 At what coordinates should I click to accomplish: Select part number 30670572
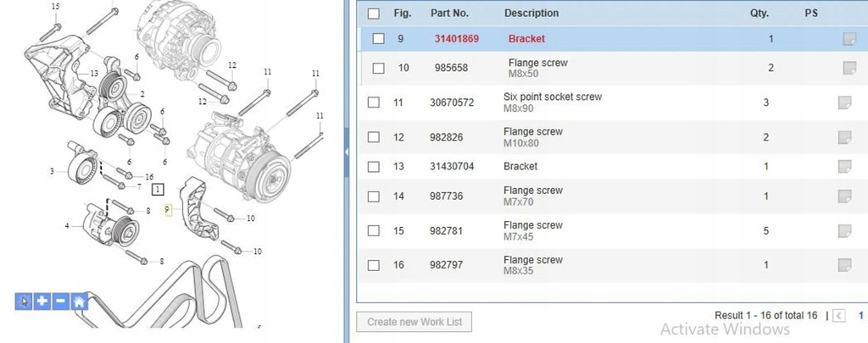(x=452, y=102)
